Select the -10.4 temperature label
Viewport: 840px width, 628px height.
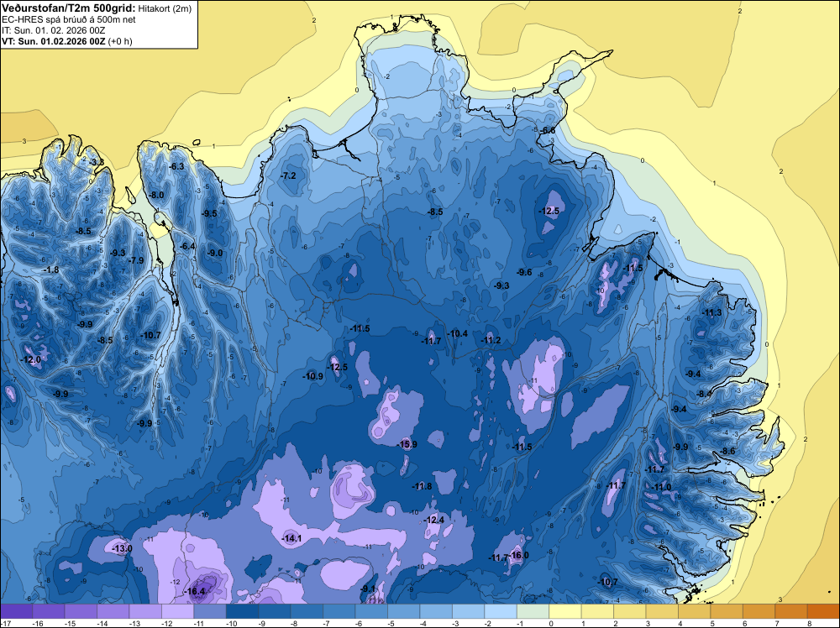[457, 333]
